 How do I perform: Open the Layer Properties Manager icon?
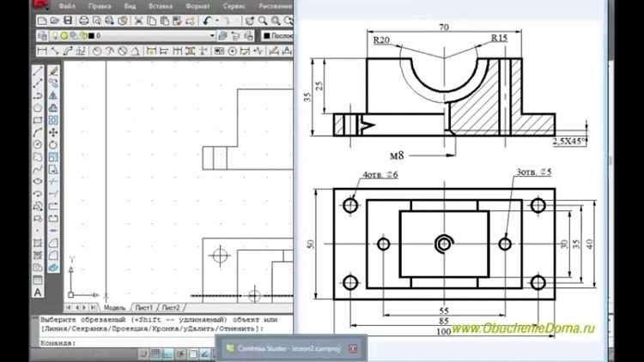tap(42, 36)
